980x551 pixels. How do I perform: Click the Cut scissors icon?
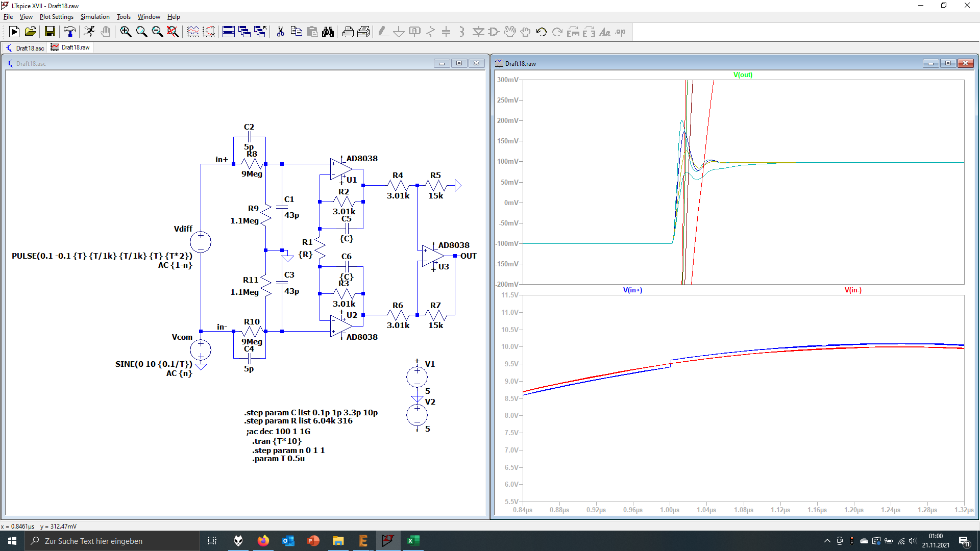280,32
